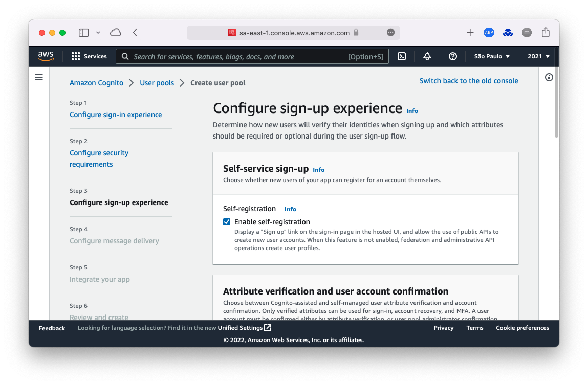
Task: Click the AWS search services input field
Action: (252, 56)
